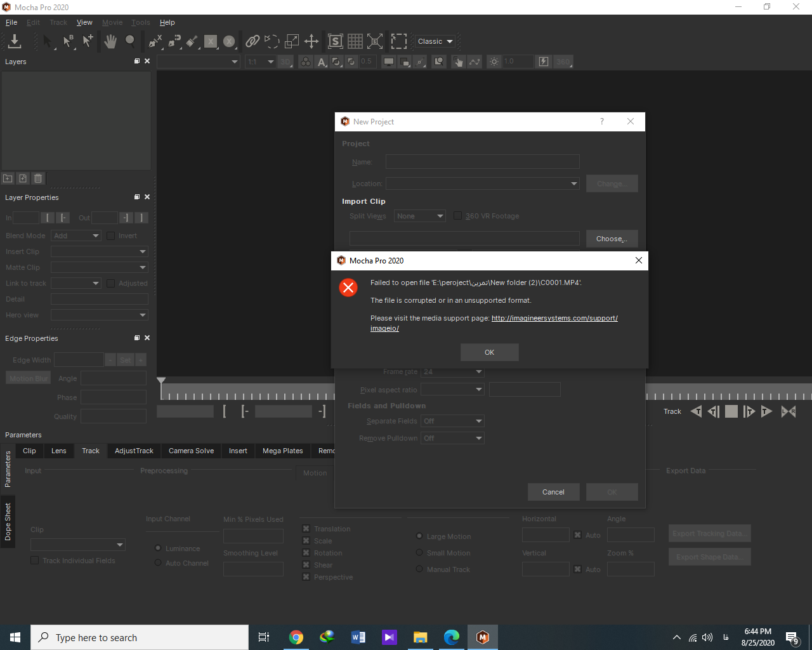The height and width of the screenshot is (650, 812).
Task: Toggle the Translation motion checkbox
Action: tap(306, 529)
